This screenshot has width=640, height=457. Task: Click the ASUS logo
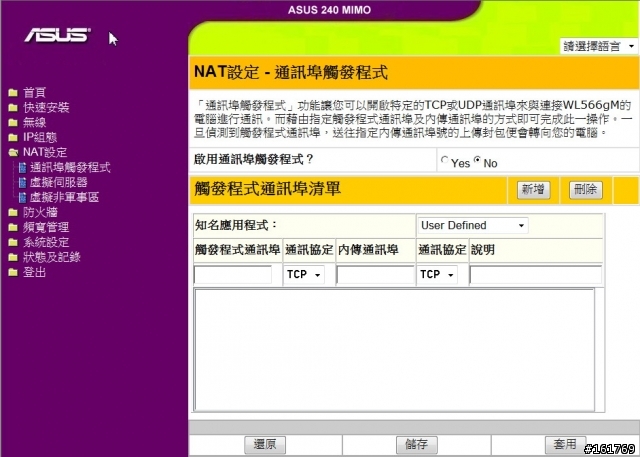pos(58,35)
